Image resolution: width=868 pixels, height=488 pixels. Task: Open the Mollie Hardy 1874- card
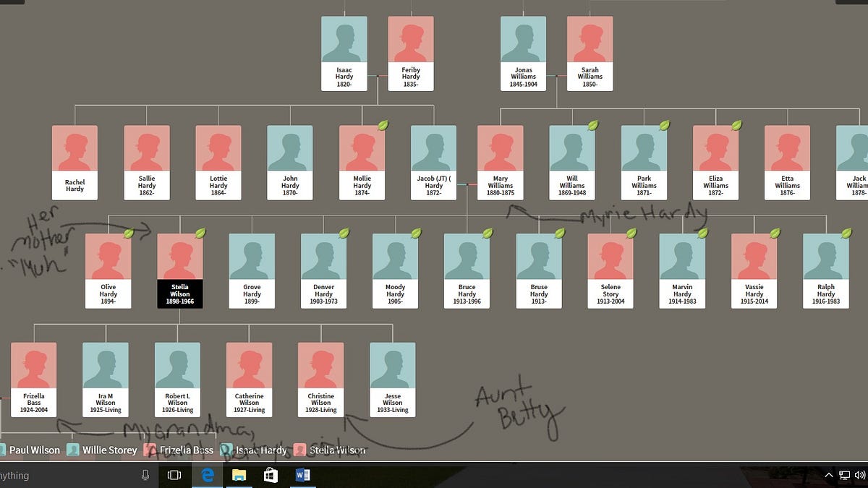coord(362,163)
